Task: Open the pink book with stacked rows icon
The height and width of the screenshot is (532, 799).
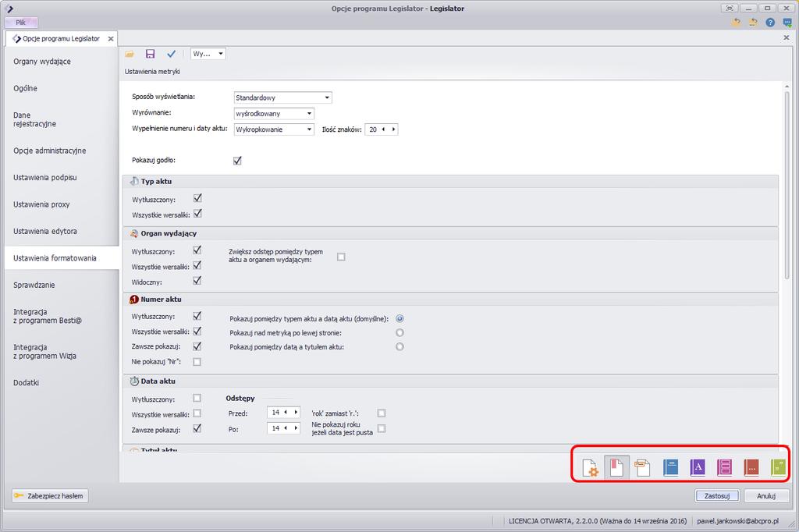Action: pyautogui.click(x=724, y=467)
